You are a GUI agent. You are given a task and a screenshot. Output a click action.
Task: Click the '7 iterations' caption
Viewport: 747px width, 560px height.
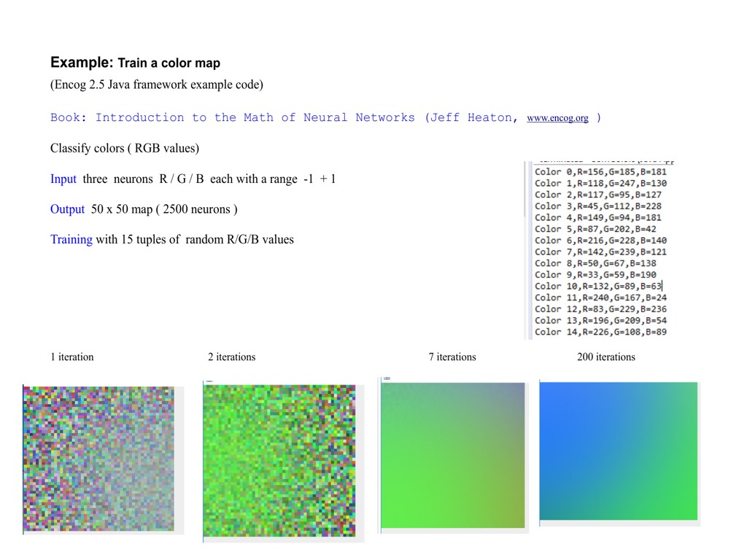click(x=452, y=357)
